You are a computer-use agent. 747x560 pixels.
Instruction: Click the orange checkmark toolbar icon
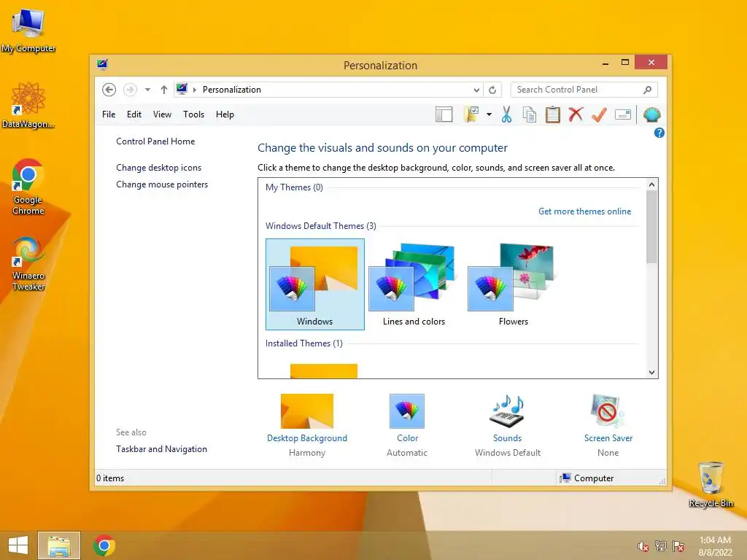point(600,114)
